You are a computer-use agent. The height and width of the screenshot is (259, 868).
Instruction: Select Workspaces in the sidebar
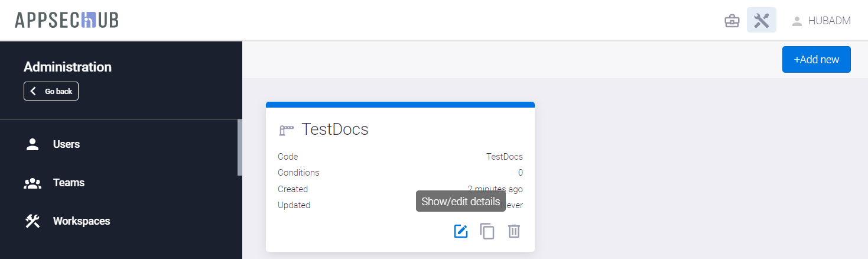pyautogui.click(x=82, y=221)
